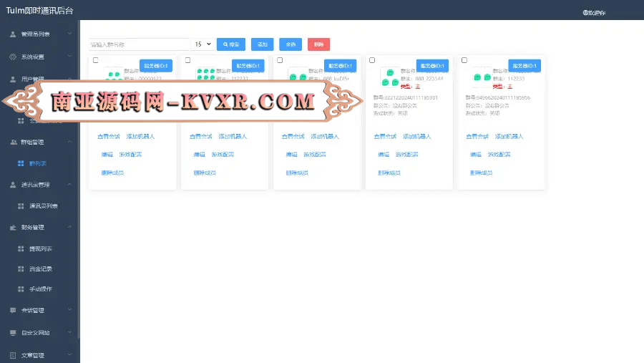Image resolution: width=644 pixels, height=363 pixels.
Task: Expand the 管理员列表 chevron
Action: [x=69, y=34]
